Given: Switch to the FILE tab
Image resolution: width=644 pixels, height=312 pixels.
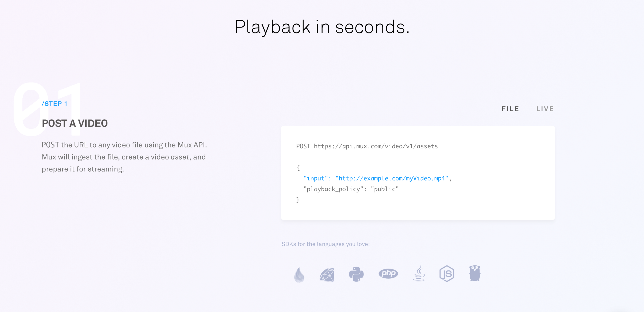Looking at the screenshot, I should point(510,109).
